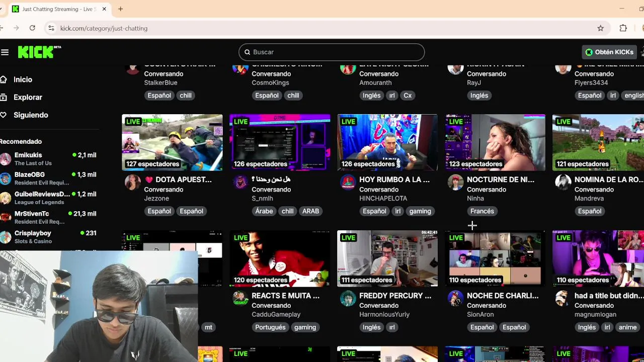This screenshot has width=644, height=362.
Task: Select the chill tag under CosmoKings
Action: [293, 96]
